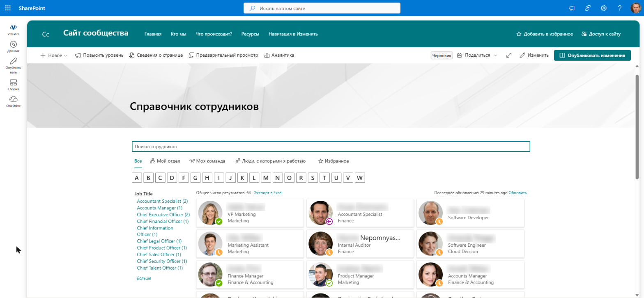The image size is (644, 298).
Task: Click the megaphone announcements icon in header
Action: coord(571,8)
